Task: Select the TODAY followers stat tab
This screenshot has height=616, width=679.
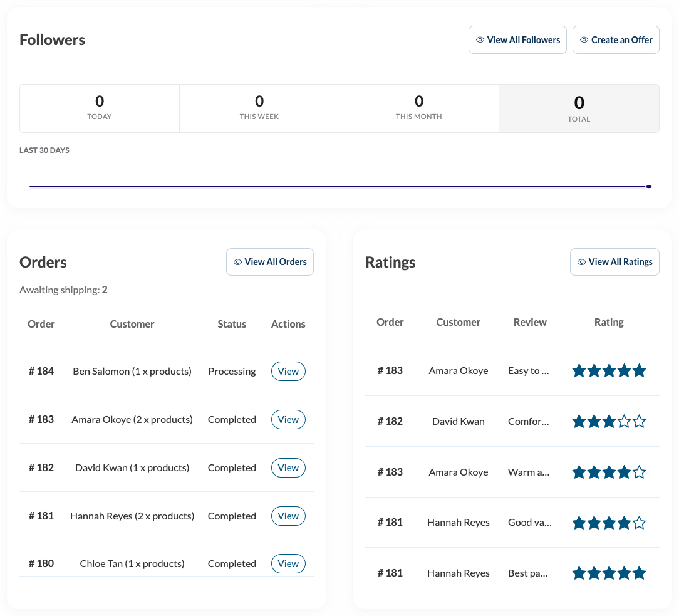Action: click(100, 108)
